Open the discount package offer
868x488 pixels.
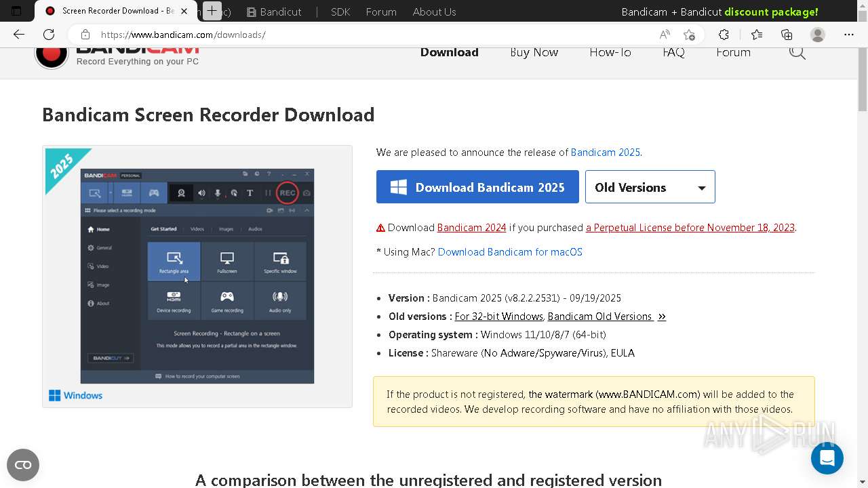719,12
